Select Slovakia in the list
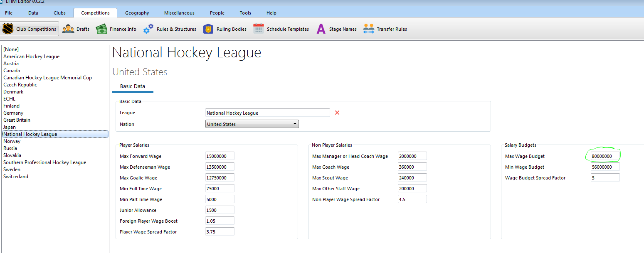Image resolution: width=644 pixels, height=253 pixels. 55,155
